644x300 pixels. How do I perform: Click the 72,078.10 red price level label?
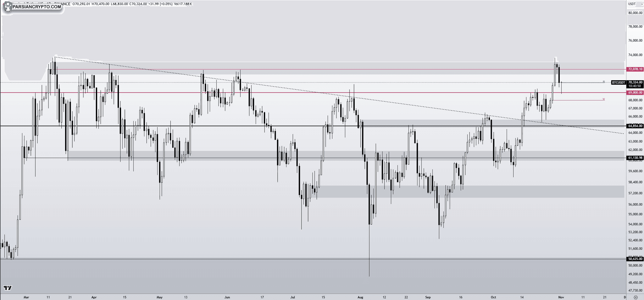pos(635,69)
